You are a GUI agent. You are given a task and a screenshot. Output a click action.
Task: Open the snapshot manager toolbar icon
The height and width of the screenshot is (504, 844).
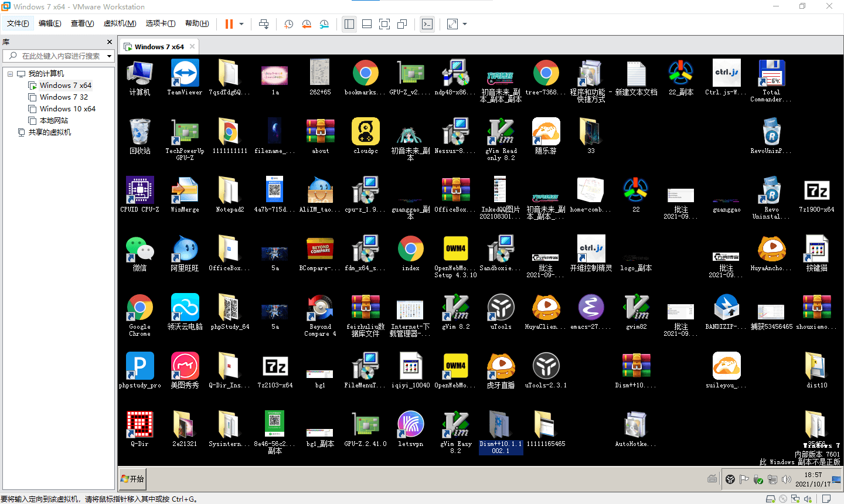[324, 24]
